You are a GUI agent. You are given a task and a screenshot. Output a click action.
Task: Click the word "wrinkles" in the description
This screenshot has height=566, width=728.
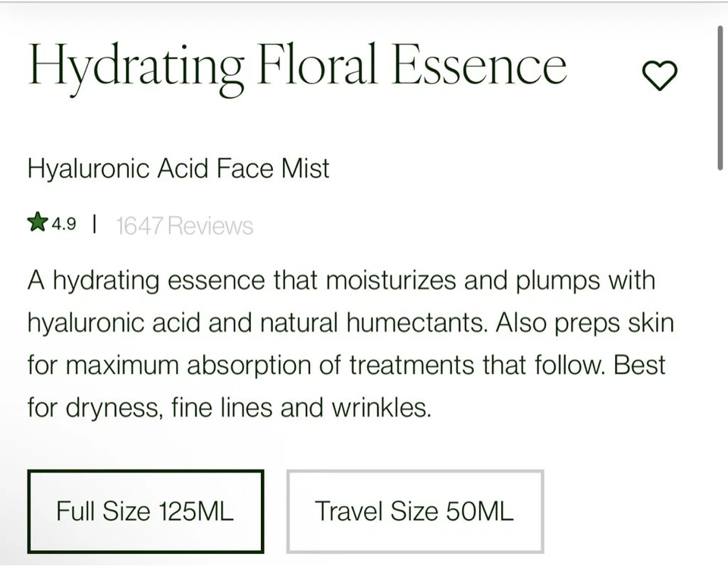pyautogui.click(x=381, y=408)
